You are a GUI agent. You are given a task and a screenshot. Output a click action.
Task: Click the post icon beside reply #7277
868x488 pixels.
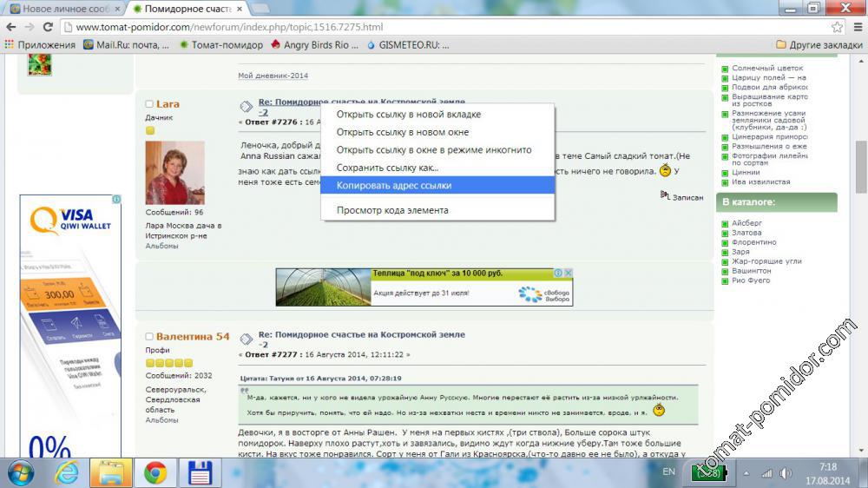point(247,338)
